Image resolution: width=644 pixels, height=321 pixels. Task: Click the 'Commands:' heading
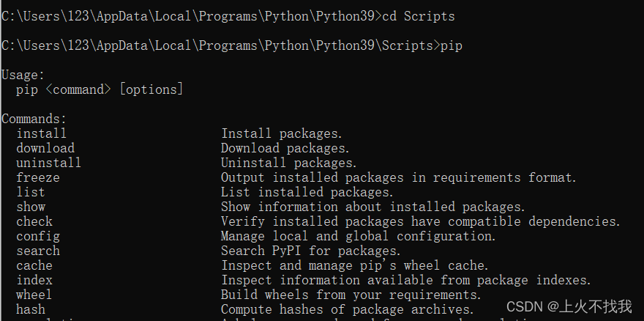(x=34, y=119)
